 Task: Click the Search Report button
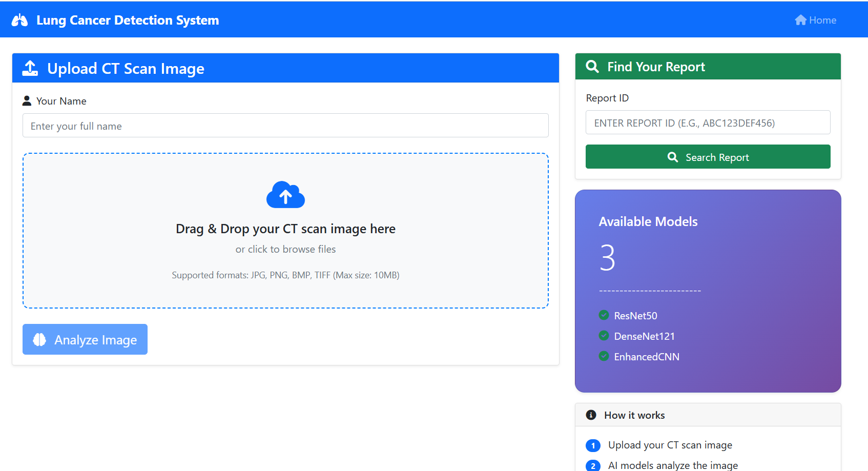pos(708,157)
